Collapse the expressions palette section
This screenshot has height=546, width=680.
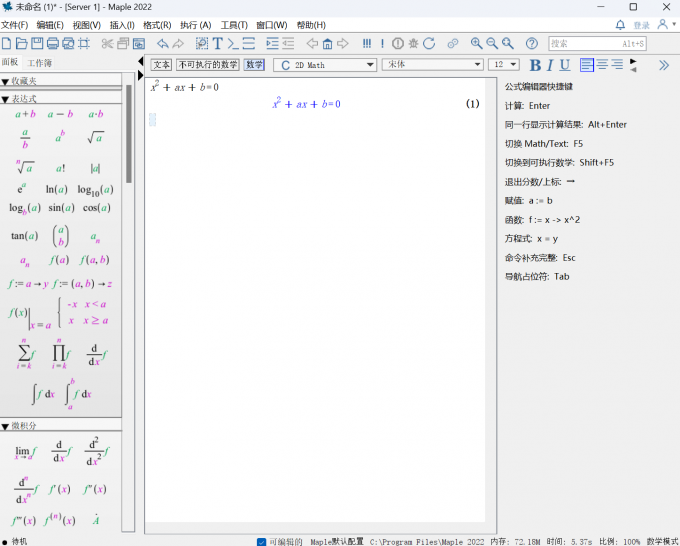pyautogui.click(x=5, y=99)
